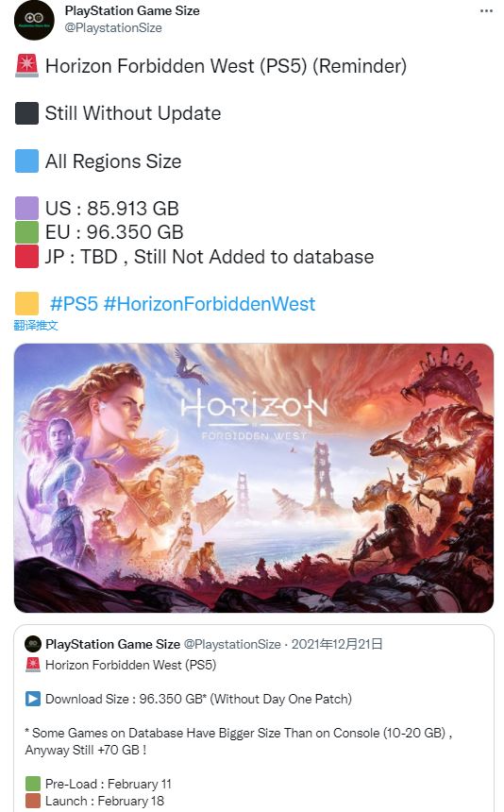
Task: Open the tweet's three-dot more menu
Action: tap(486, 11)
